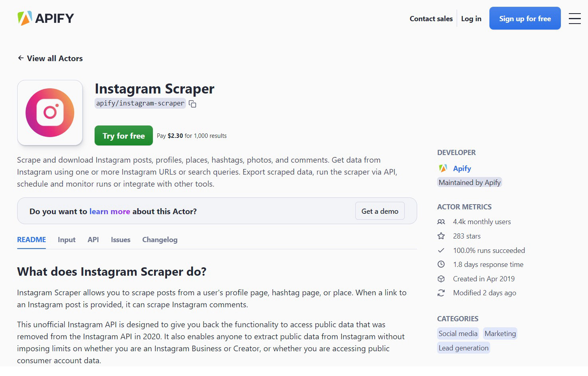Click 'What does Instagram Scraper do?' heading
This screenshot has height=376, width=588.
pos(112,272)
